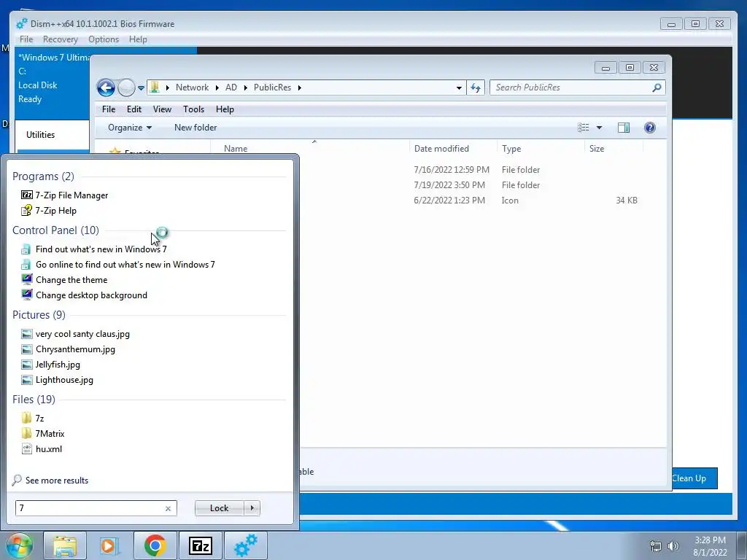Expand arrow after Network breadcrumb
The height and width of the screenshot is (560, 747).
click(217, 87)
